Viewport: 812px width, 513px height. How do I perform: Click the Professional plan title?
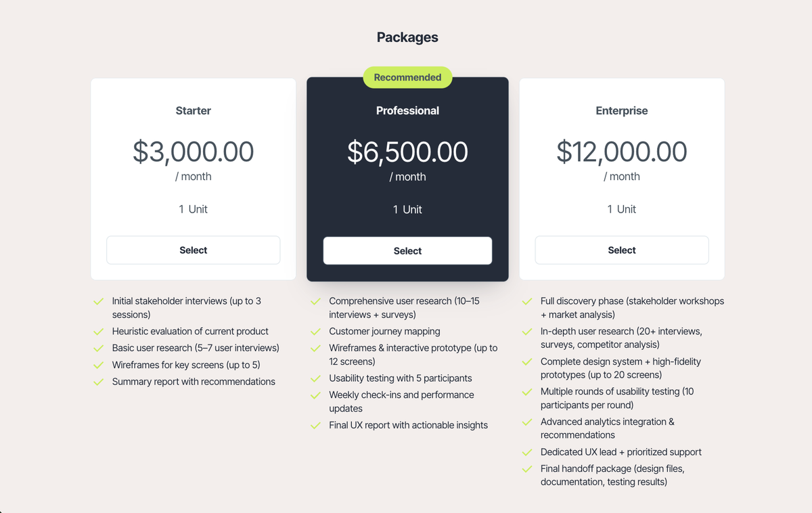407,110
